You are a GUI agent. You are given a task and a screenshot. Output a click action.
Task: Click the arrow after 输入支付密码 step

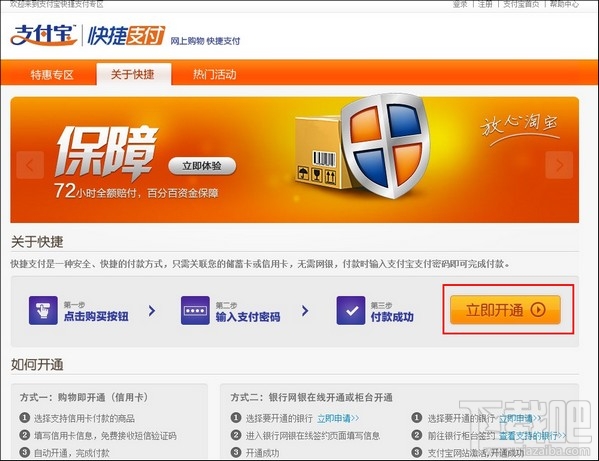[305, 311]
